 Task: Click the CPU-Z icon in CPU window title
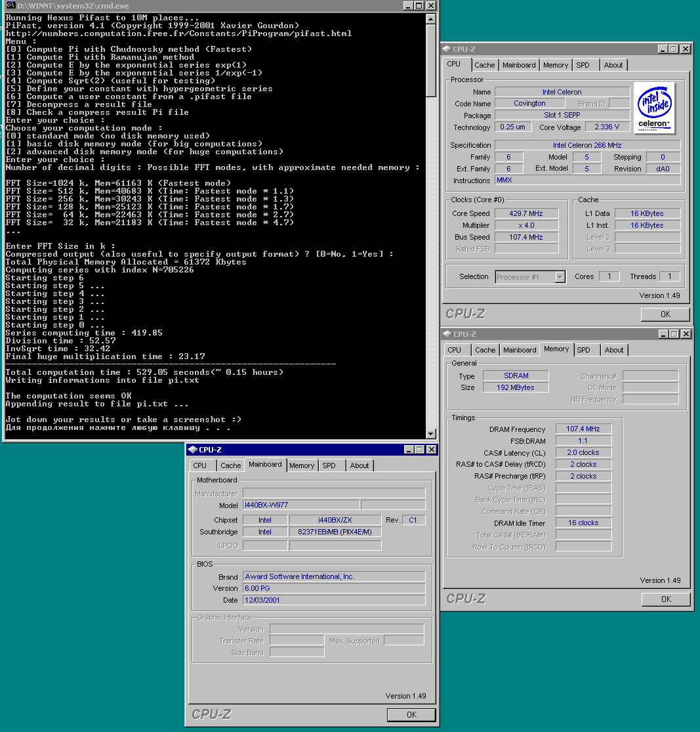pos(447,49)
